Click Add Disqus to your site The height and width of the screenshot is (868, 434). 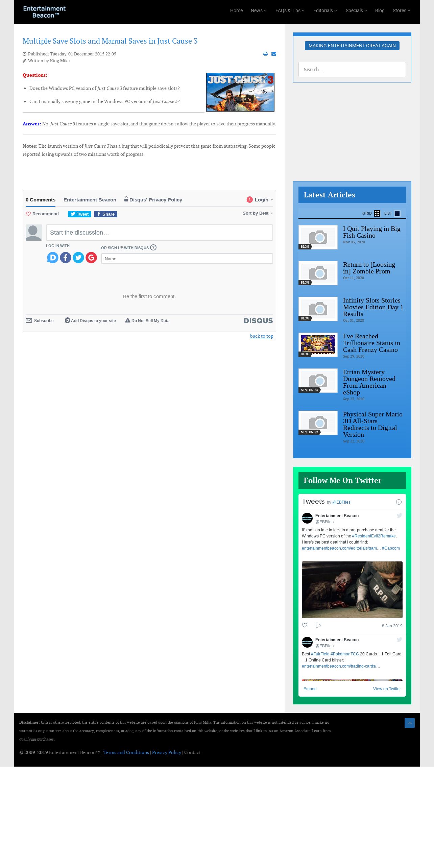coord(90,321)
